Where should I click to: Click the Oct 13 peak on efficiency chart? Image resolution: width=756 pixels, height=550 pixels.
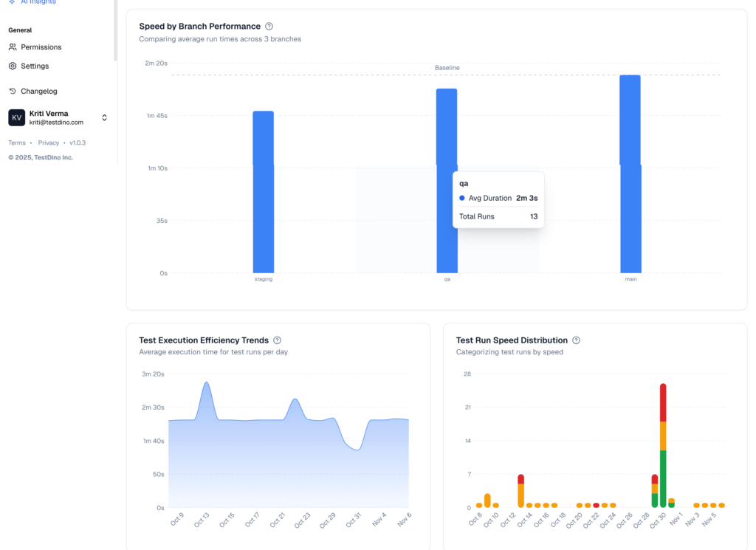click(206, 384)
